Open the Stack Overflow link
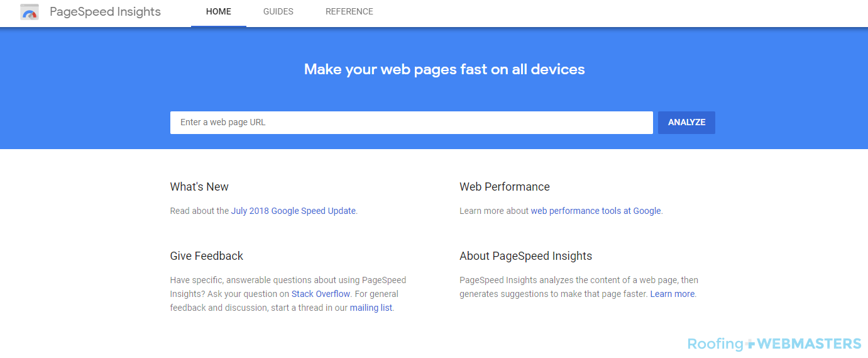 point(321,294)
